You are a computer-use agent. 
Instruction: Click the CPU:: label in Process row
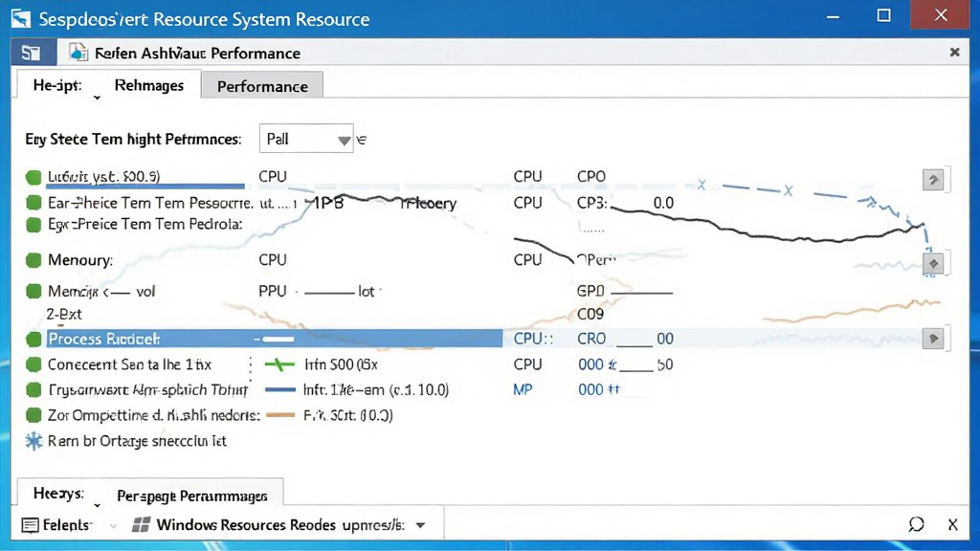[x=533, y=339]
